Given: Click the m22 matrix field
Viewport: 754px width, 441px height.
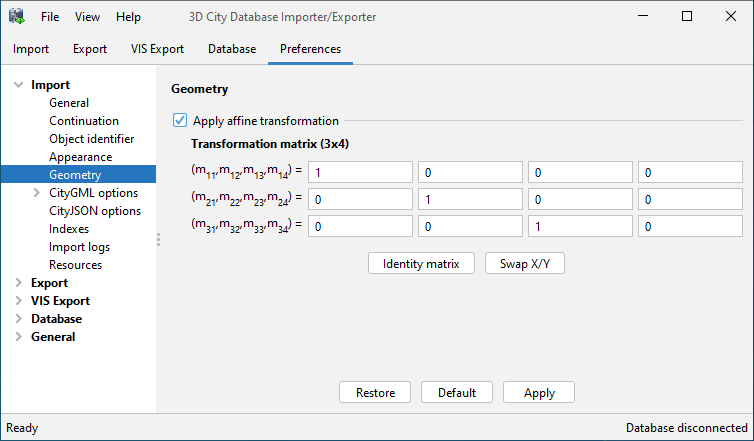Looking at the screenshot, I should [x=470, y=199].
